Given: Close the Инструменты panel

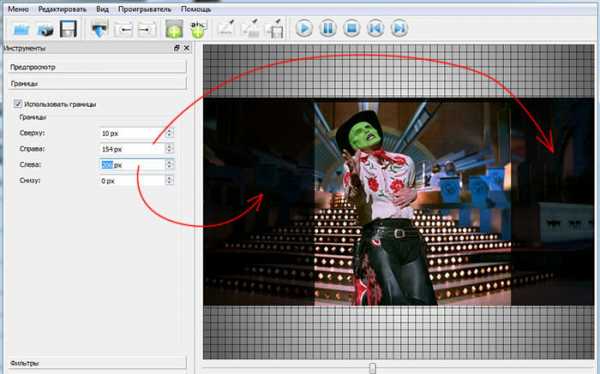Looking at the screenshot, I should coord(186,48).
